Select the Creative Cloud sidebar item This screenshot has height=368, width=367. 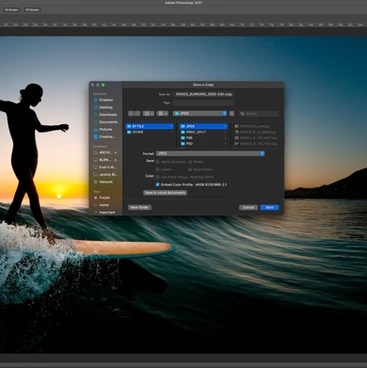104,137
